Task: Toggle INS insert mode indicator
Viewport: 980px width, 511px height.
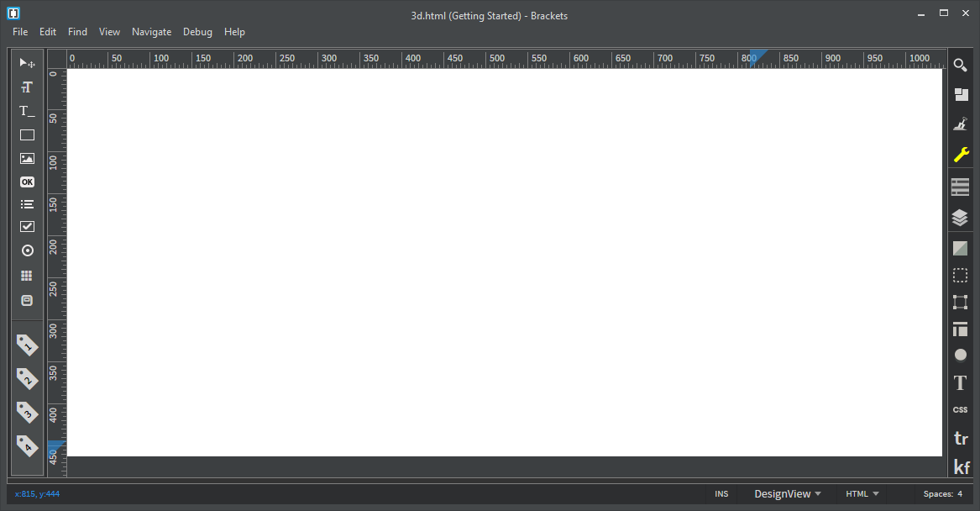Action: [721, 494]
